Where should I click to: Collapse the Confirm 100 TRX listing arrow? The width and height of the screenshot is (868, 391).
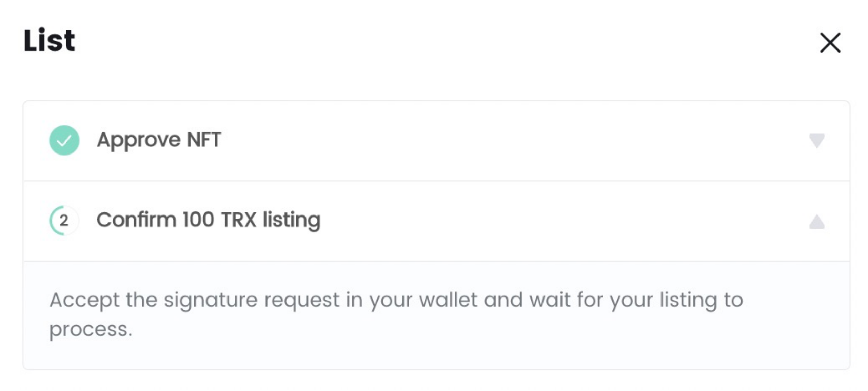tap(817, 222)
